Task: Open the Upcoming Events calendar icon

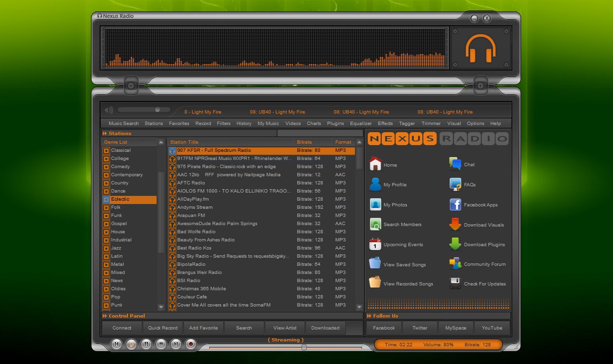Action: [x=375, y=244]
